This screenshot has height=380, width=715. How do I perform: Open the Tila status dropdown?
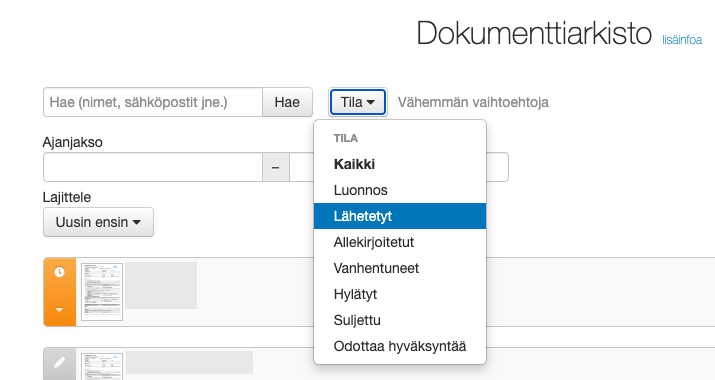[358, 102]
